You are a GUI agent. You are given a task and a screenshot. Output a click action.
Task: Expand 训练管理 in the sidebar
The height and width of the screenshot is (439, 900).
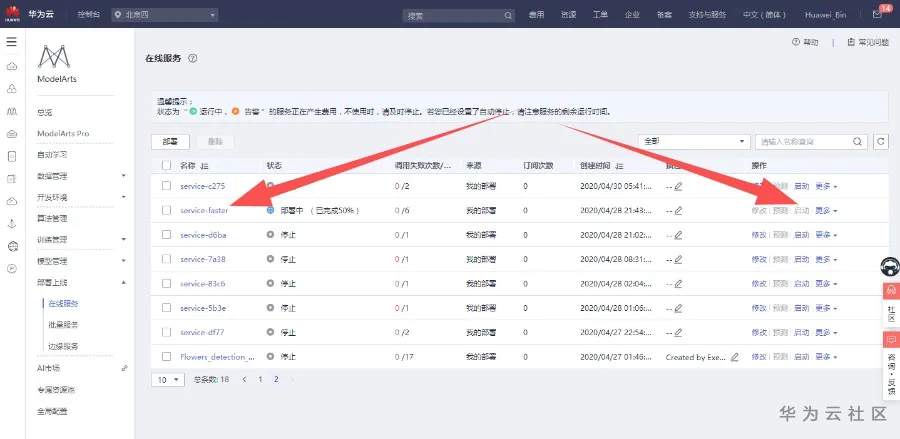[123, 239]
